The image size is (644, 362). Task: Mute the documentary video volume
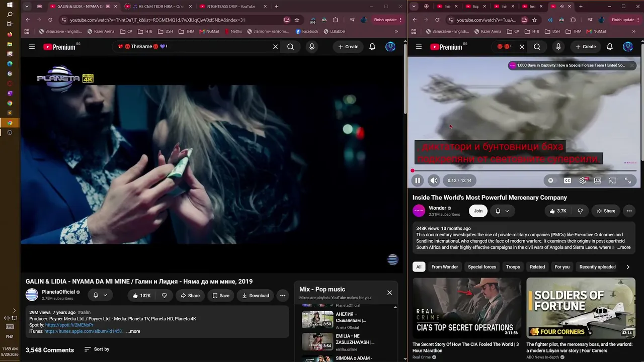[434, 180]
